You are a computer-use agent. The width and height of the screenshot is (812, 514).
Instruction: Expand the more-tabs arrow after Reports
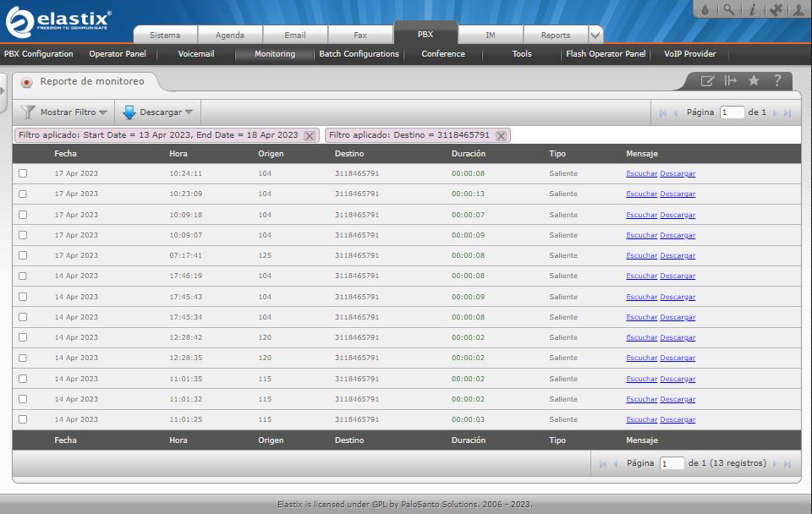coord(595,36)
